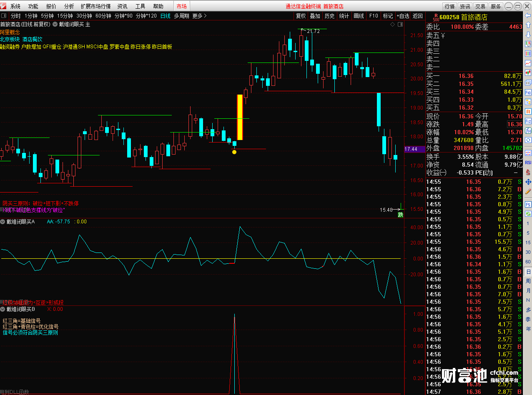Open dropdown arrow beside 戴维闭眼买 主
The width and height of the screenshot is (532, 395).
55,25
